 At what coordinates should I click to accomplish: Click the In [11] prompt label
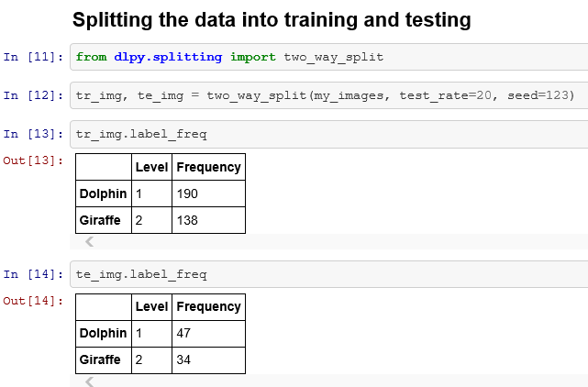(33, 57)
